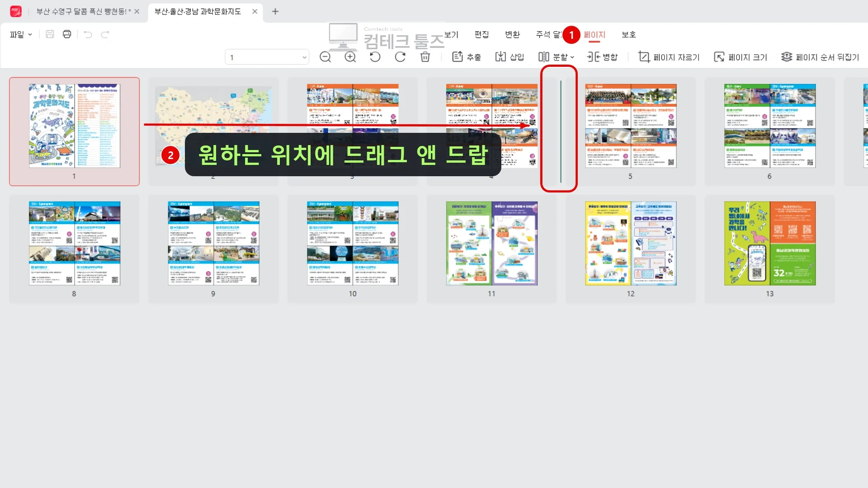Image resolution: width=868 pixels, height=488 pixels.
Task: Click the red PDF app logo icon
Action: tap(16, 11)
